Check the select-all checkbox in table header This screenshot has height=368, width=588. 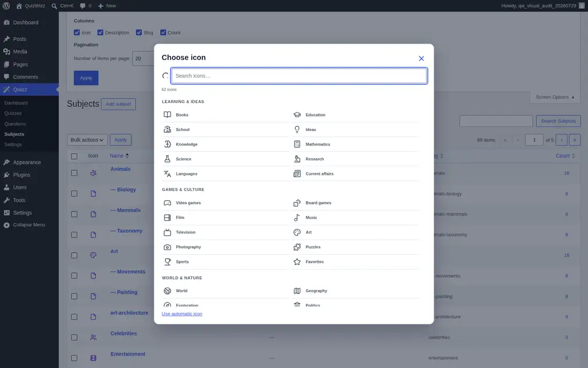74,156
